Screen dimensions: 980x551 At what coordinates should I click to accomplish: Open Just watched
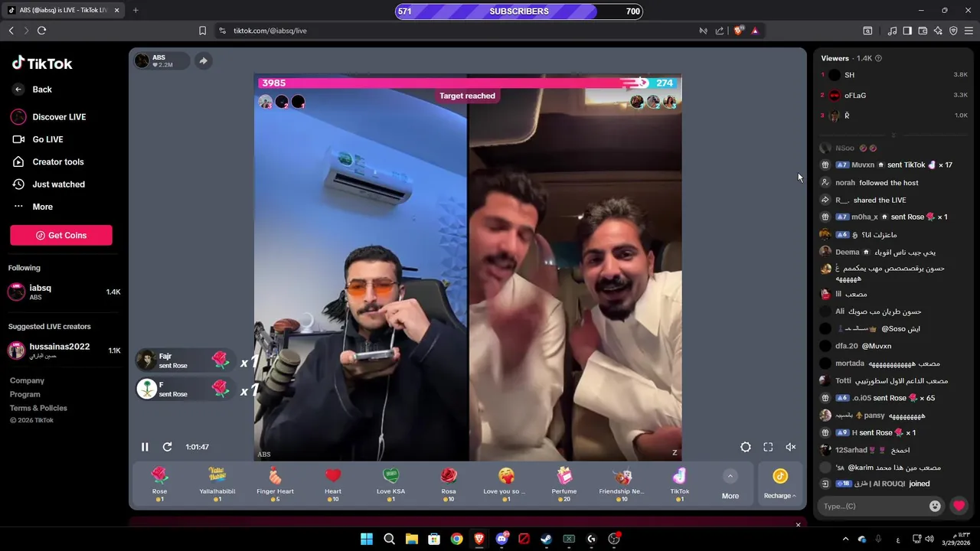(48, 184)
